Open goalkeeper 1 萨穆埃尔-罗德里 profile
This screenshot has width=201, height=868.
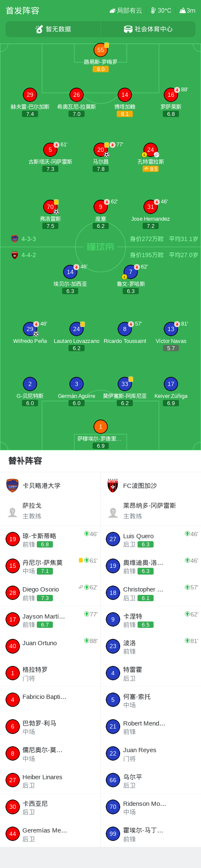[x=101, y=427]
